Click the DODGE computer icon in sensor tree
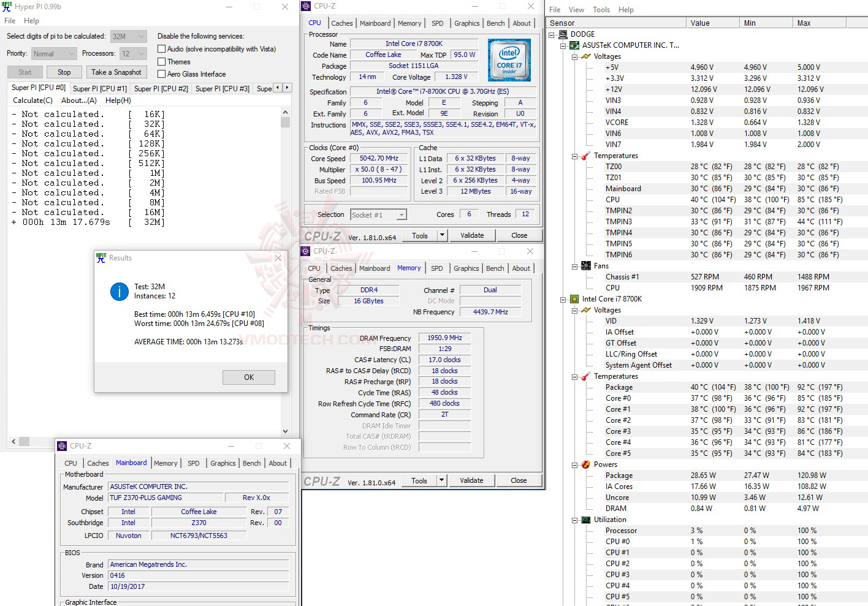The height and width of the screenshot is (606, 868). (563, 34)
